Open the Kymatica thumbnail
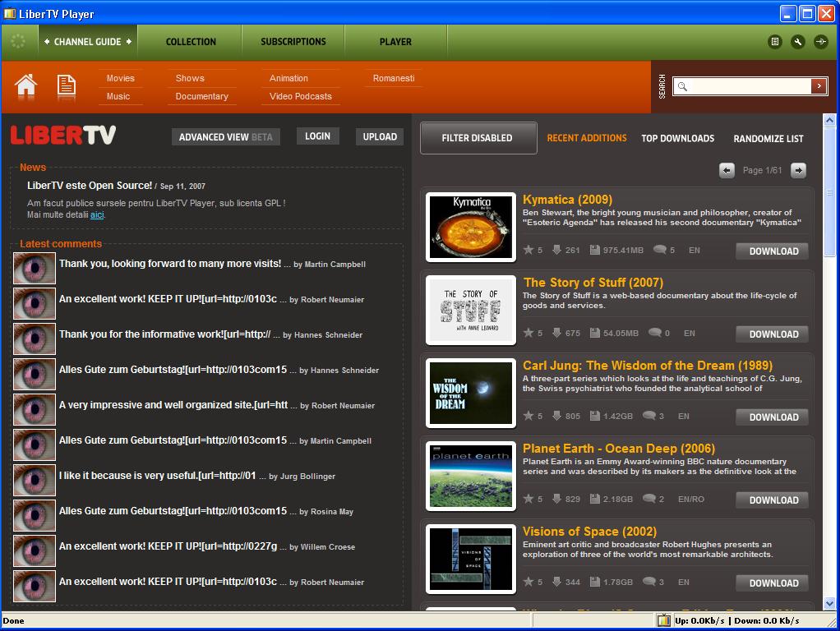The image size is (840, 631). [471, 227]
